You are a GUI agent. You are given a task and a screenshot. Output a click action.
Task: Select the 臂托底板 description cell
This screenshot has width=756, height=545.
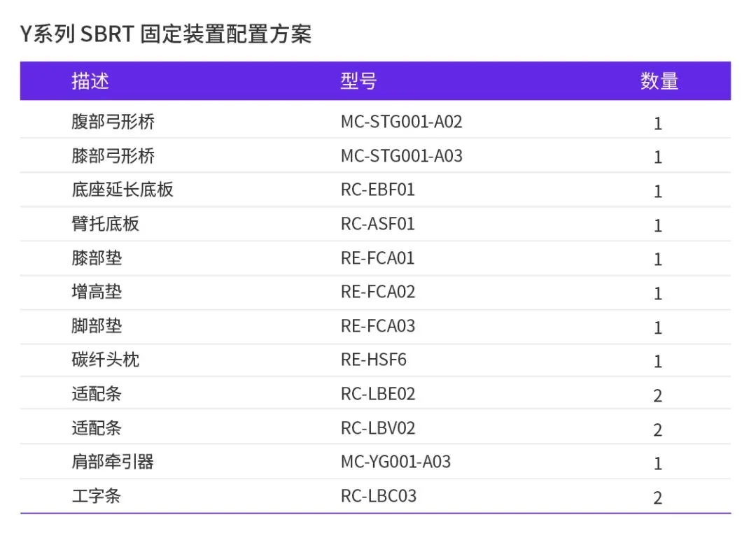tap(105, 224)
